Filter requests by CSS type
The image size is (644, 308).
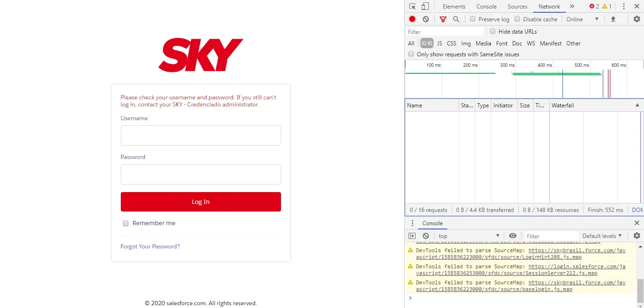coord(452,43)
